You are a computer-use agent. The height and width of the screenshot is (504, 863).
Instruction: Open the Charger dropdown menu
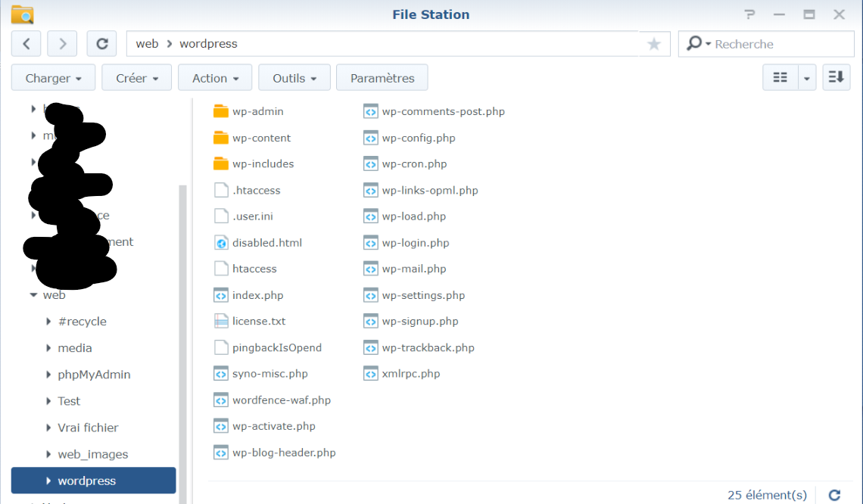pyautogui.click(x=54, y=78)
